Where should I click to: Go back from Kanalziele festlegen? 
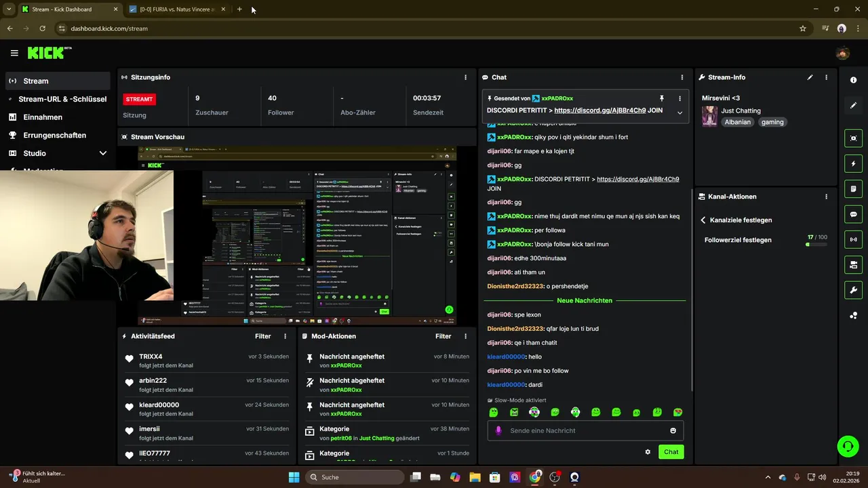click(703, 220)
